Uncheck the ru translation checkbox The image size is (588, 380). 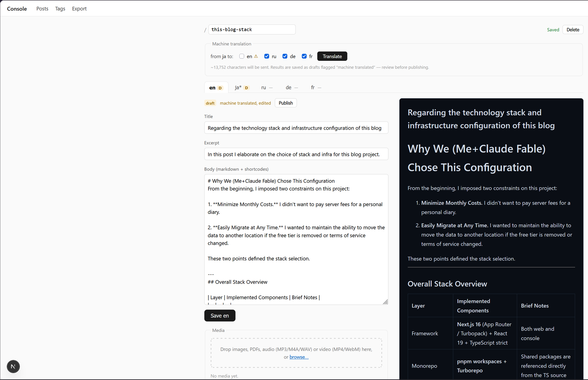pos(267,56)
